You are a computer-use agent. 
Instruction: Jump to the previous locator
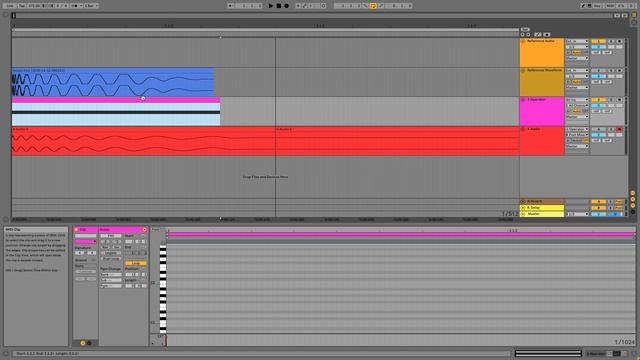tap(522, 35)
